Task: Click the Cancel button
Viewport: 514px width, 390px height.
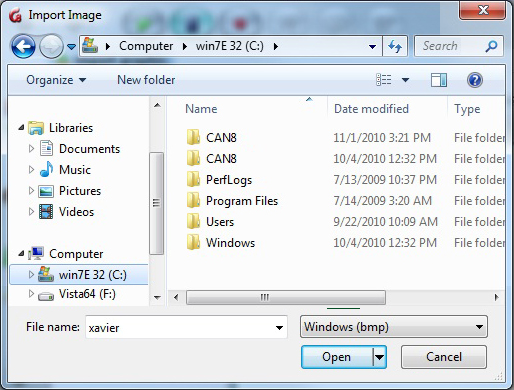Action: tap(444, 357)
